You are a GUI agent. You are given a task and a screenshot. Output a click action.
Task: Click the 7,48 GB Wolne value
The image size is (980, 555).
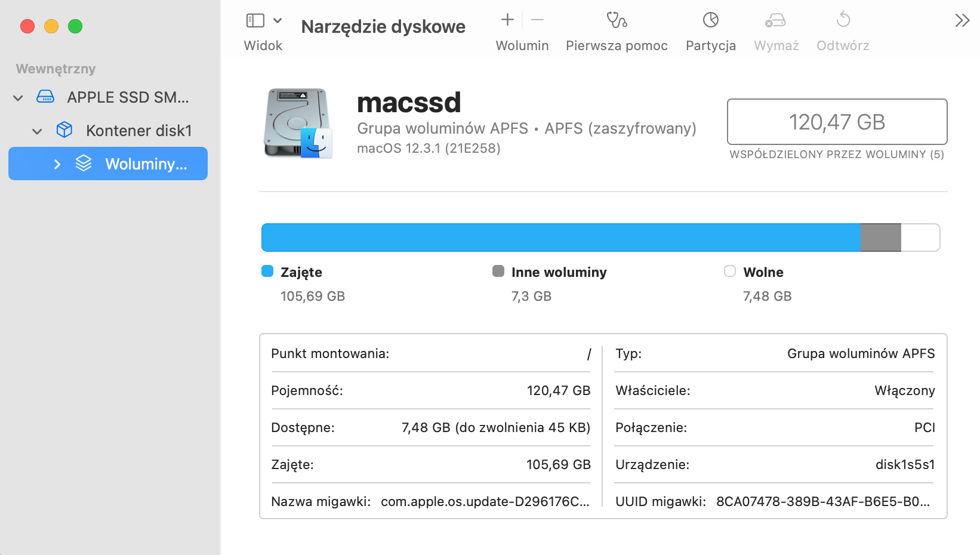767,297
